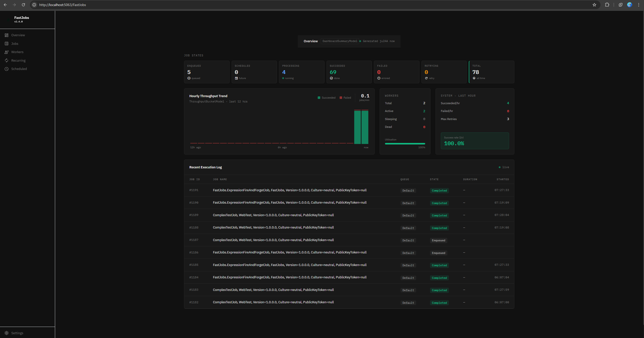644x338 pixels.
Task: Click started time 07:28:04
Action: tap(502, 215)
